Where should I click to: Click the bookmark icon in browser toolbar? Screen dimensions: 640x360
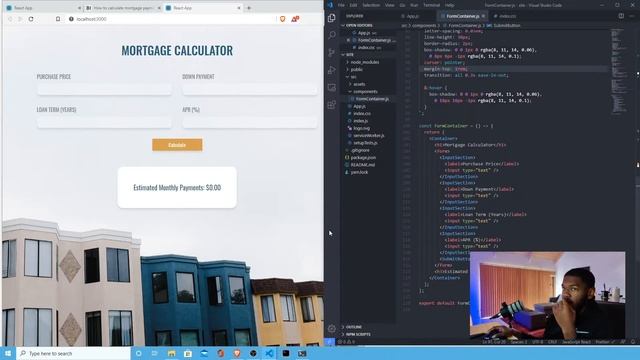pyautogui.click(x=58, y=19)
